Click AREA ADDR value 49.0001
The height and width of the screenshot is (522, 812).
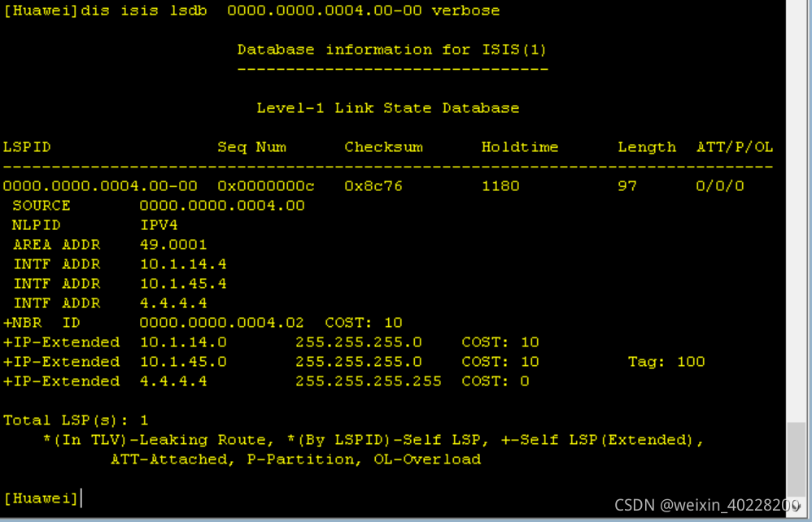pyautogui.click(x=173, y=245)
